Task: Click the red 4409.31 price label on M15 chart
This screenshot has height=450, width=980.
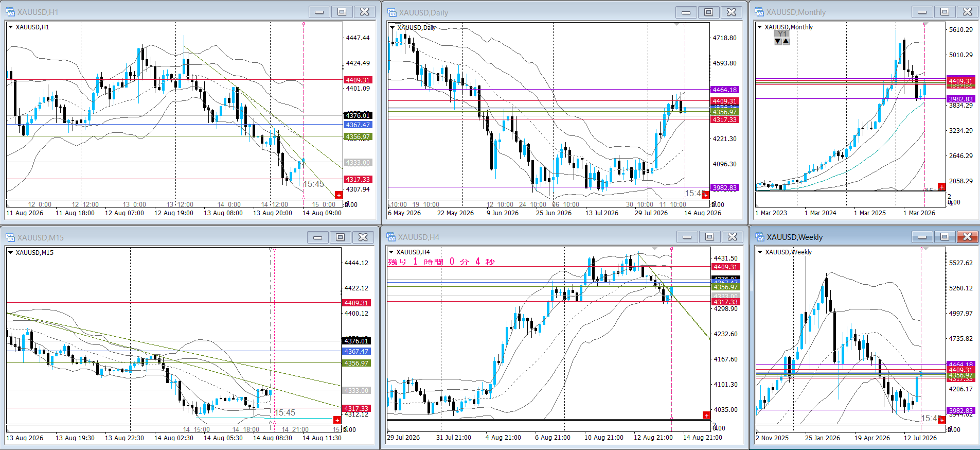Action: point(357,303)
